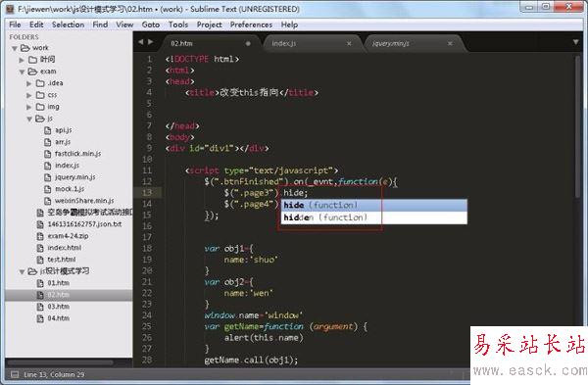Open the Help menu
The image size is (588, 385).
289,24
